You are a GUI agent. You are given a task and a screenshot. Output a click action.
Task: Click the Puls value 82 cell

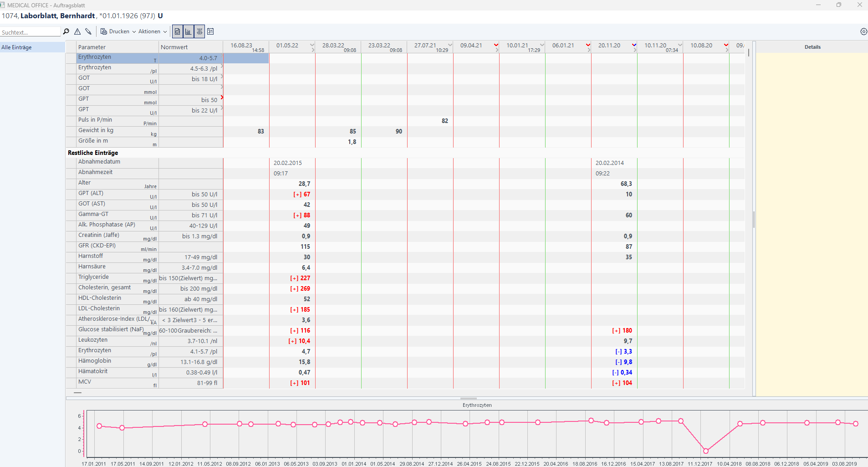pyautogui.click(x=430, y=121)
